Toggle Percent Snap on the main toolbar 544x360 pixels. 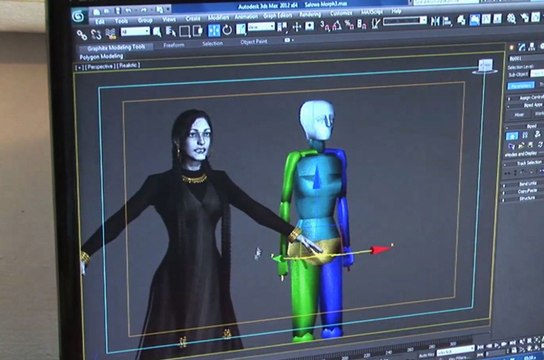click(348, 25)
